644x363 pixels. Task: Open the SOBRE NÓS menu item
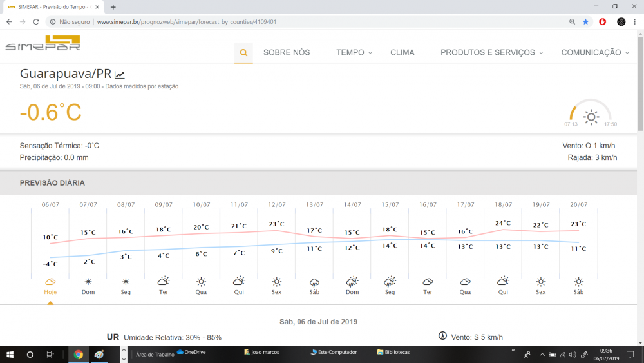(x=287, y=52)
